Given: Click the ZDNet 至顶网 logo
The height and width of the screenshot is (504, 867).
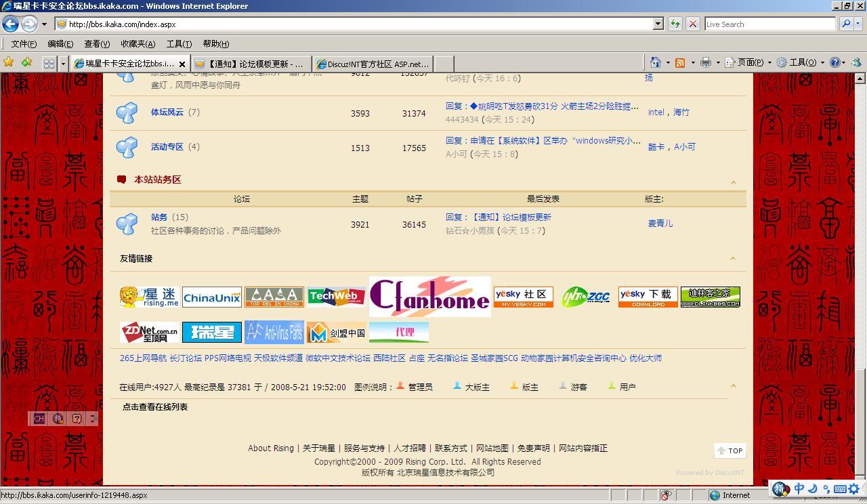Looking at the screenshot, I should coord(150,333).
